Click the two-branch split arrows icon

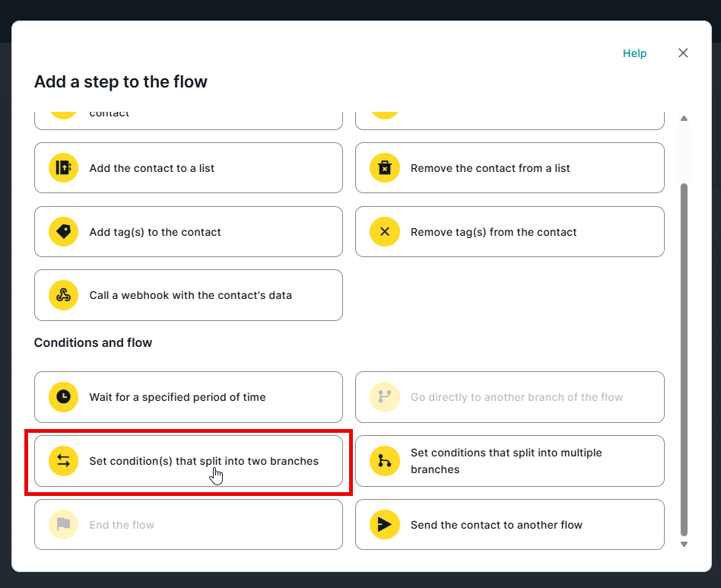click(64, 461)
